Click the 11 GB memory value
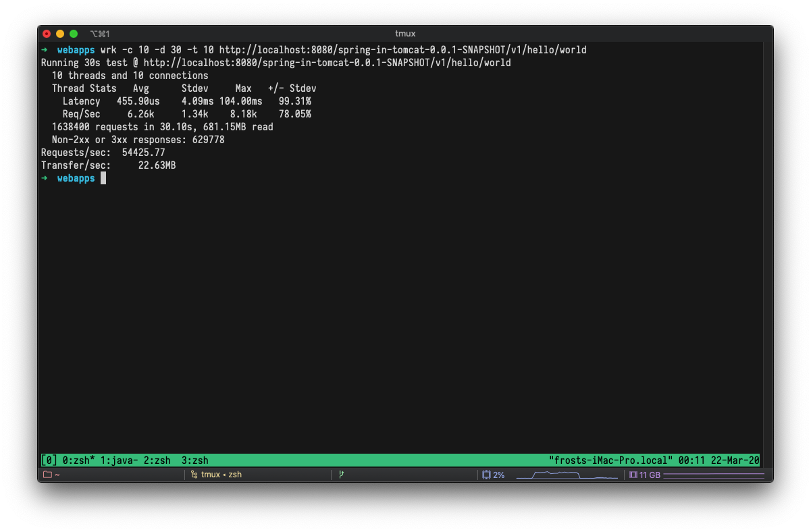 click(x=650, y=475)
